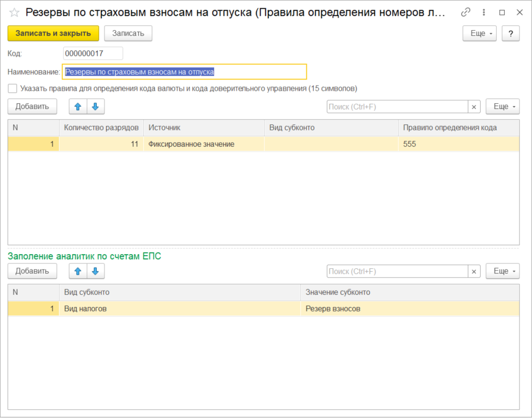Clear the upper search field
This screenshot has height=418, width=532.
pos(474,107)
